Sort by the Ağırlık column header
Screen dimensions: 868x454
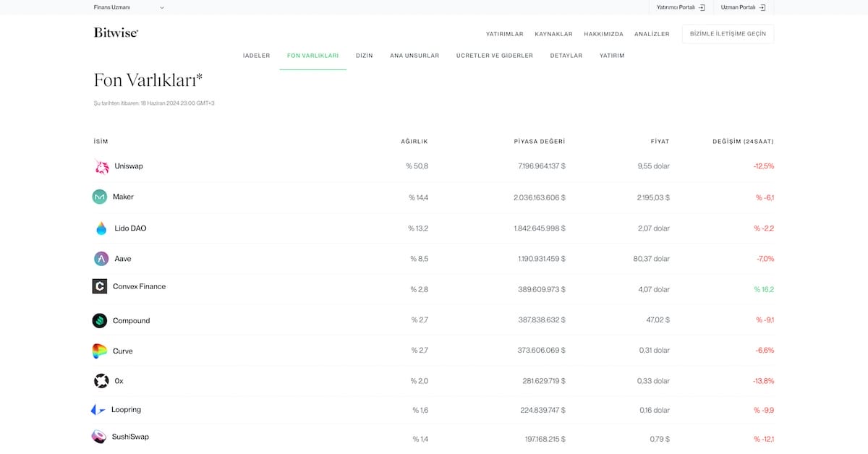414,142
